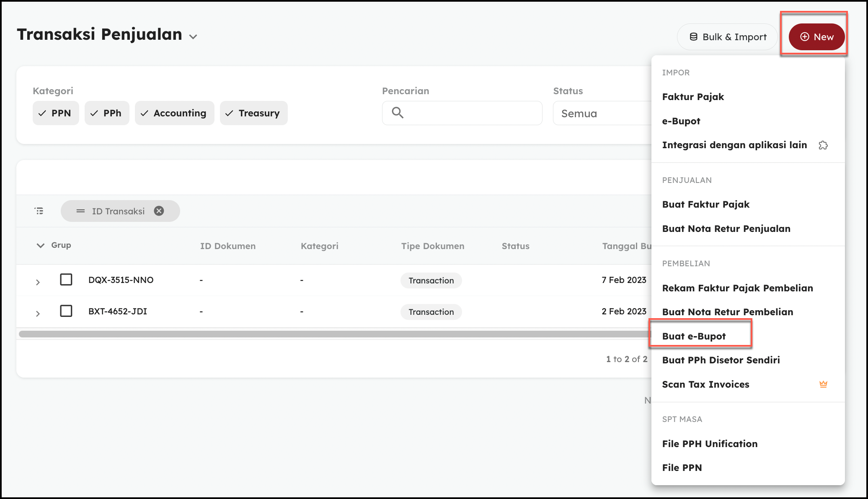Select checkbox for DQX-3515-NNO row
Viewport: 868px width, 499px height.
(x=66, y=279)
